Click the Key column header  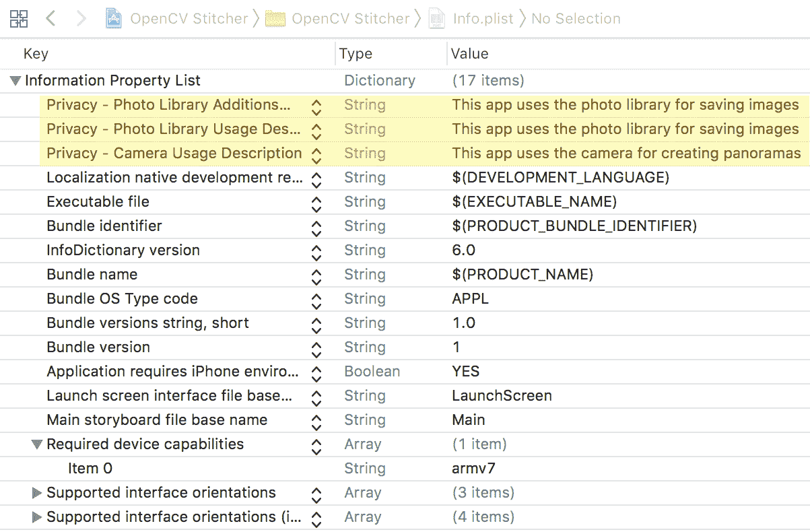(x=36, y=54)
